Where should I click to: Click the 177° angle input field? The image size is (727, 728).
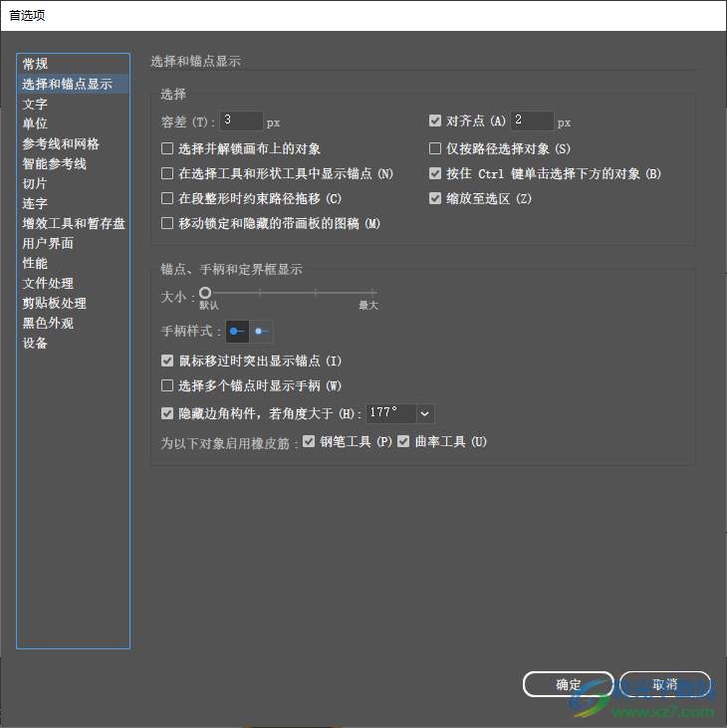tap(391, 413)
